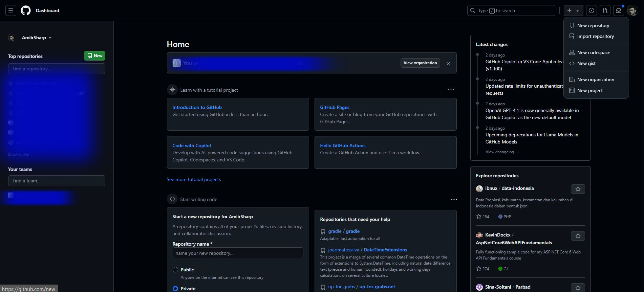Image resolution: width=644 pixels, height=292 pixels.
Task: Open Start writing code options menu
Action: click(x=454, y=199)
